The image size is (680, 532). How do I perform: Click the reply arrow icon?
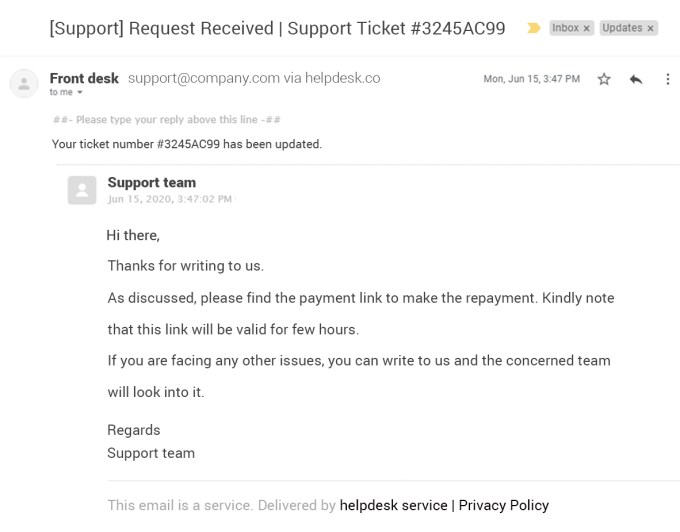pyautogui.click(x=636, y=79)
